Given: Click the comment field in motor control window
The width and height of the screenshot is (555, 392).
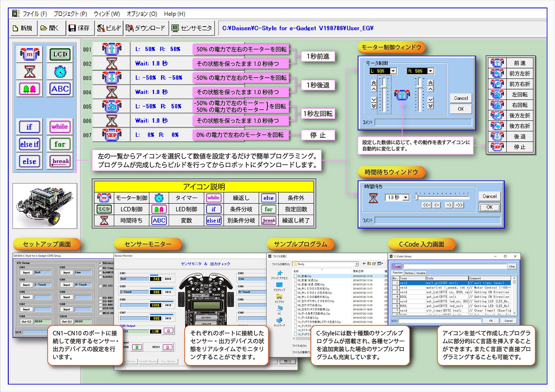Looking at the screenshot, I should [x=423, y=122].
